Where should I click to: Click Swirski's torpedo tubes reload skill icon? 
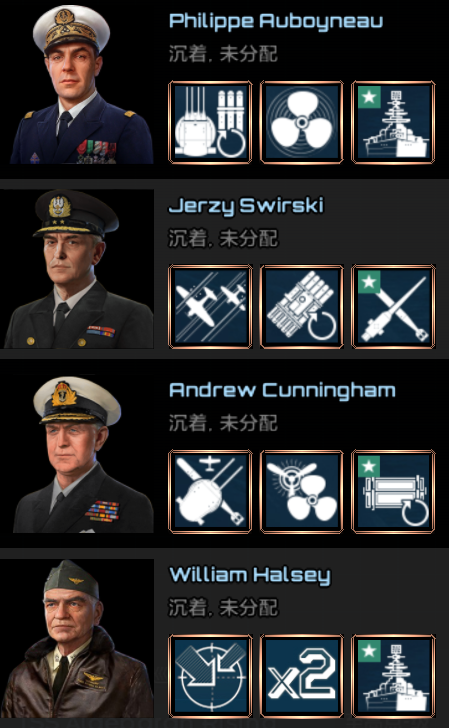click(x=302, y=306)
